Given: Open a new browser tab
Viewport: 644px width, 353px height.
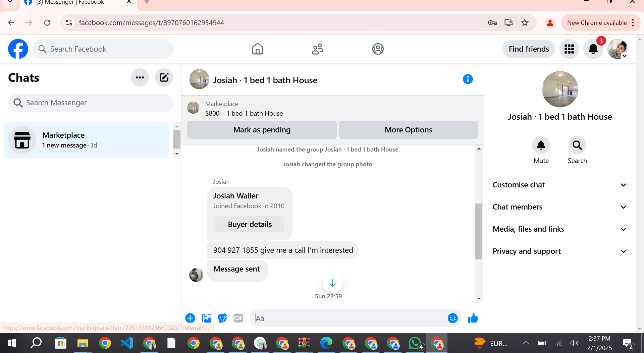Looking at the screenshot, I should pyautogui.click(x=147, y=2).
